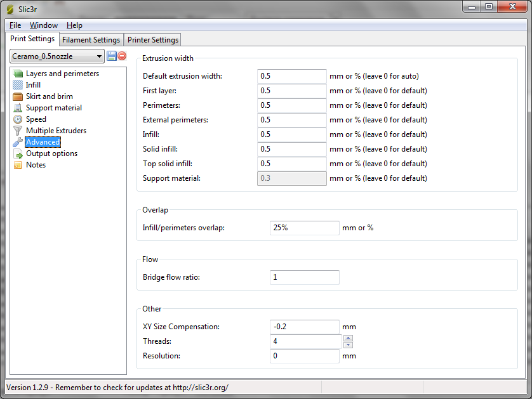
Task: Click the Support material icon
Action: pos(18,108)
